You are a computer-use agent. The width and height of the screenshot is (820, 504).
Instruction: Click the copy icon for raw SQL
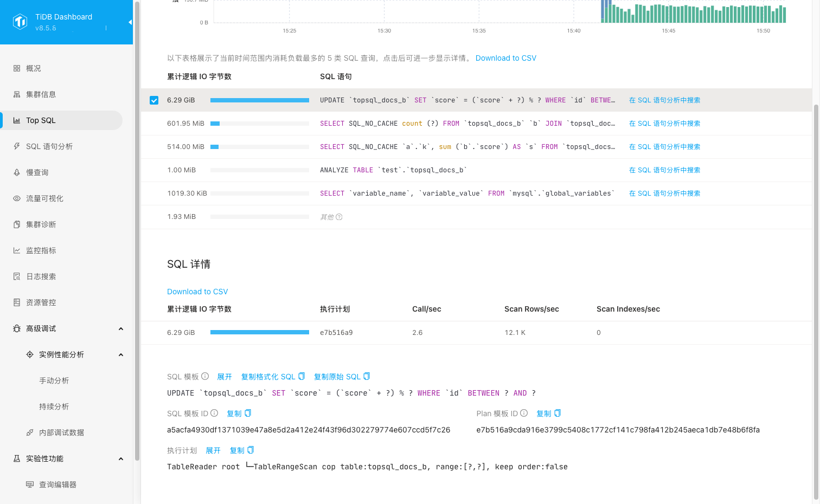click(x=367, y=376)
